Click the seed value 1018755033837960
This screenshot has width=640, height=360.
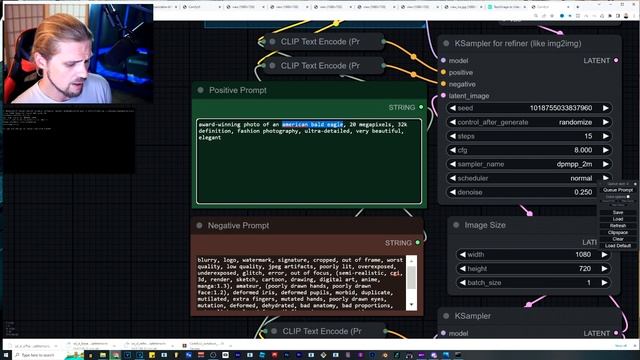coord(561,108)
